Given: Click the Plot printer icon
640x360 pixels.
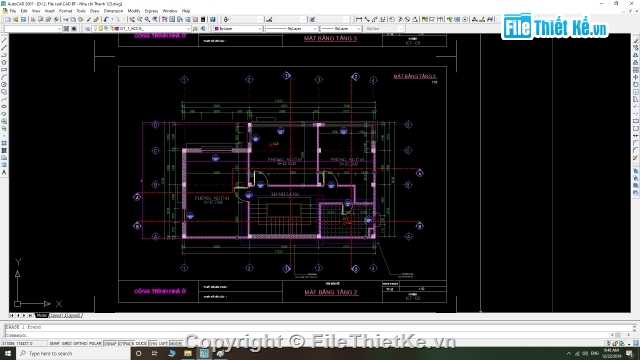Looking at the screenshot, I should click(x=33, y=19).
